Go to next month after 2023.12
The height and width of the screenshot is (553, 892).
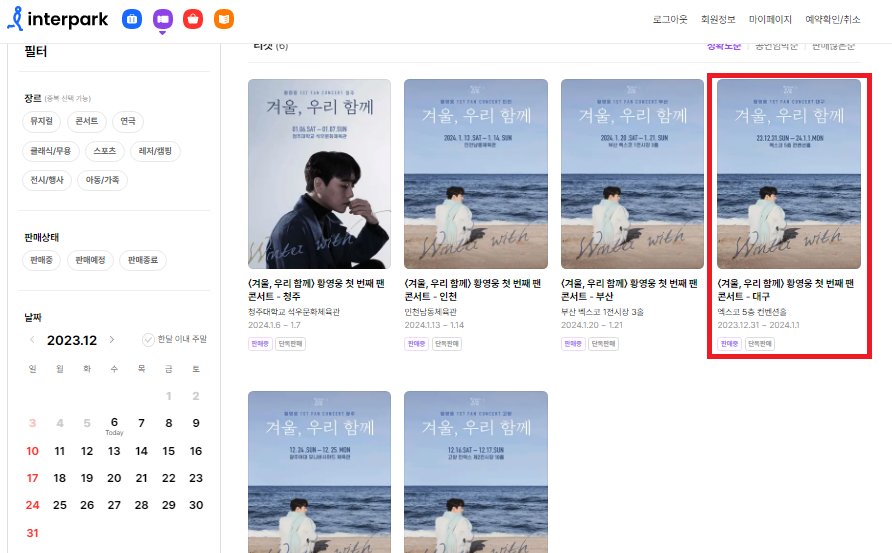click(x=112, y=340)
